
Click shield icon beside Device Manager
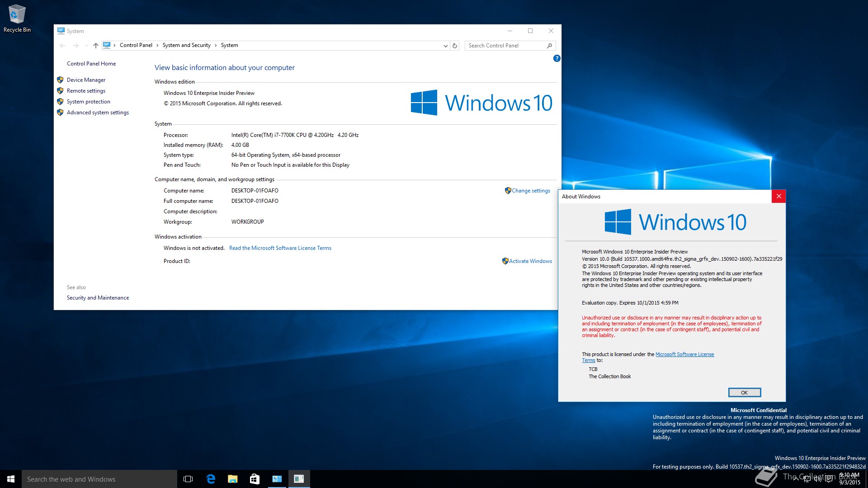(60, 80)
